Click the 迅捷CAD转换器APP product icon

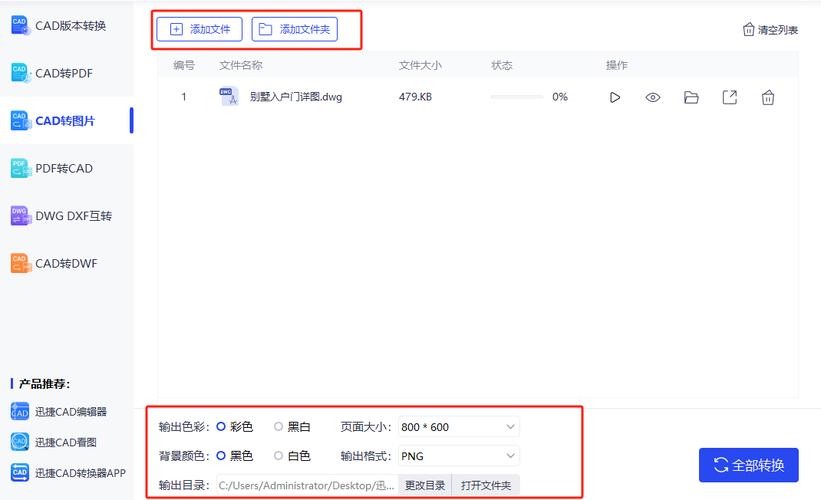20,473
